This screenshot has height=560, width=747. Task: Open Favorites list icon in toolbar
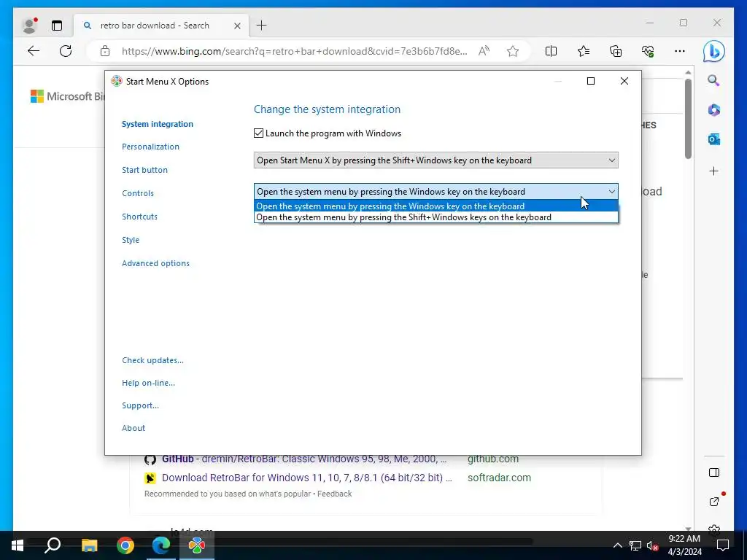(x=584, y=51)
